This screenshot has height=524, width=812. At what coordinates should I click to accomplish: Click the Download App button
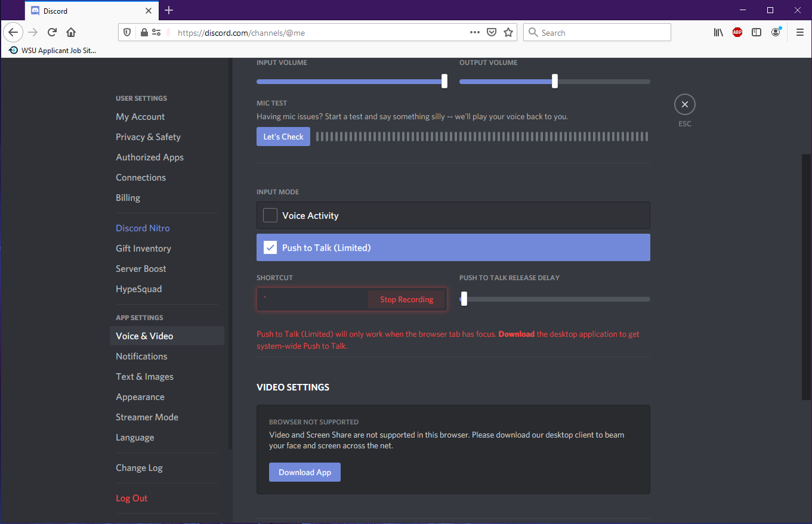click(x=304, y=472)
